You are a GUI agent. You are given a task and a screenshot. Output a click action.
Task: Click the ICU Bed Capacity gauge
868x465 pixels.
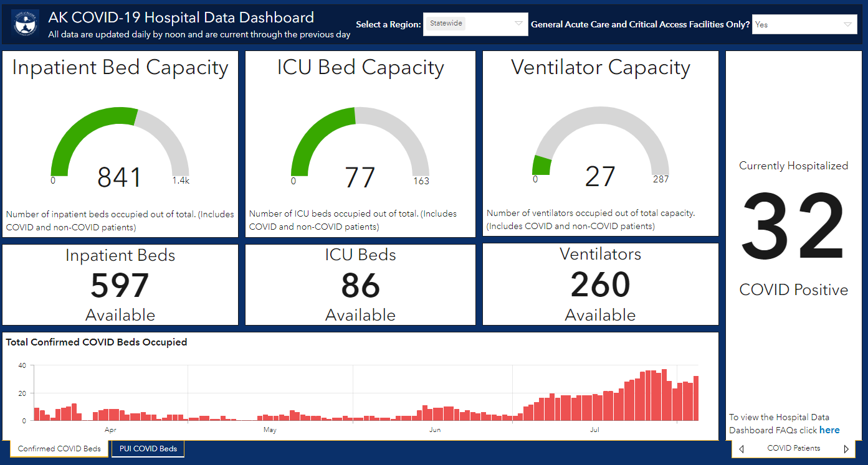tap(360, 146)
